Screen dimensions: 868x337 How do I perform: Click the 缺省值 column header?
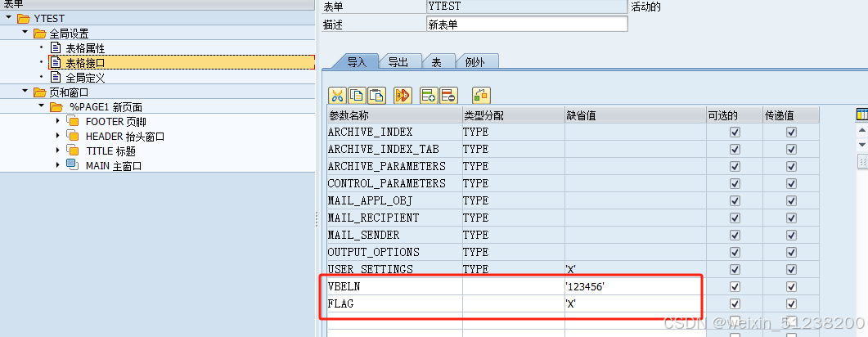[x=636, y=115]
